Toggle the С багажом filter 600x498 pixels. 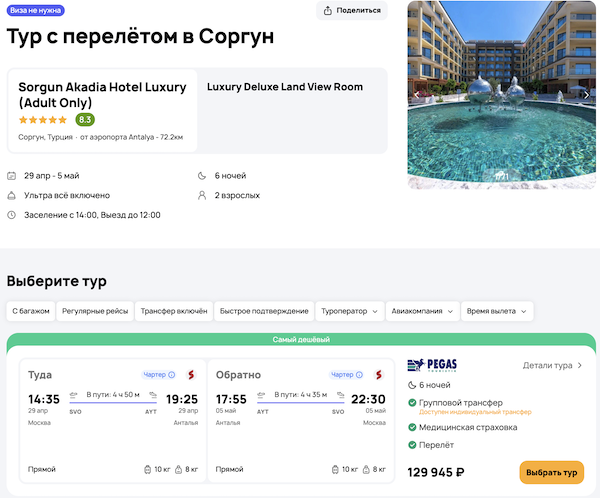[30, 311]
